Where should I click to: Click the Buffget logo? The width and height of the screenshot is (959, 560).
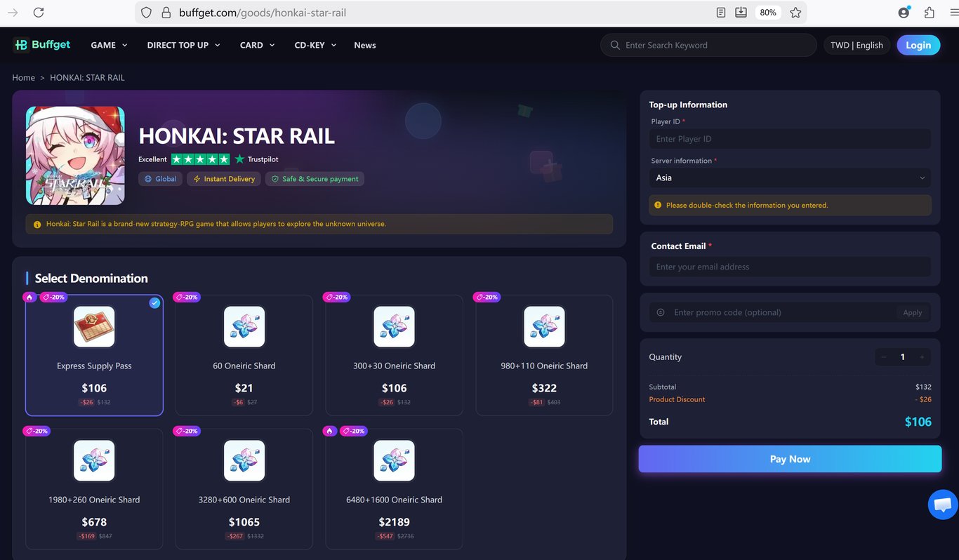click(x=42, y=45)
